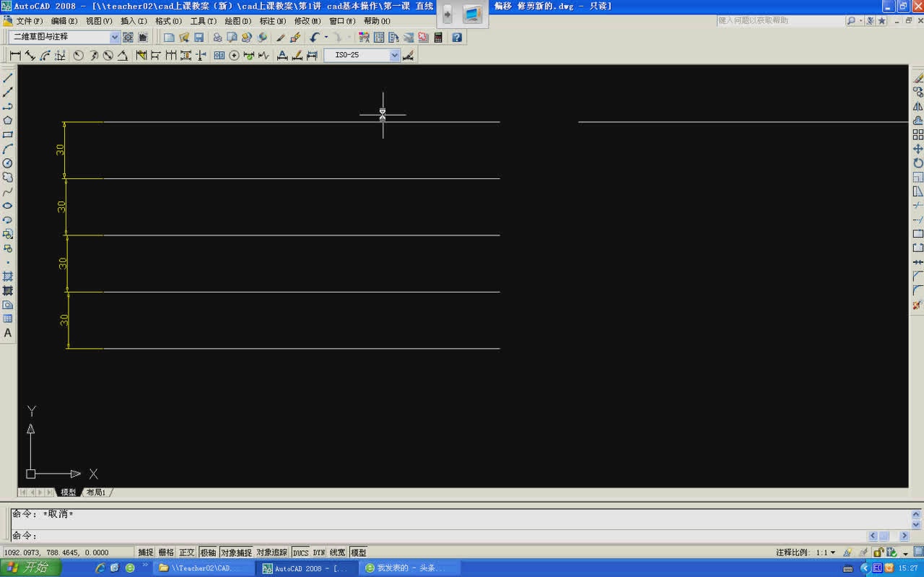Select the Copy object tool

[x=918, y=92]
